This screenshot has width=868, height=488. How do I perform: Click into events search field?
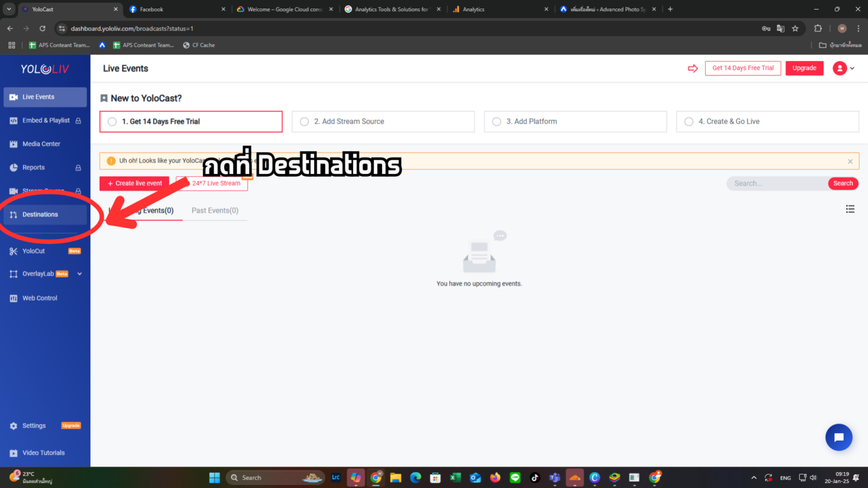tap(777, 184)
